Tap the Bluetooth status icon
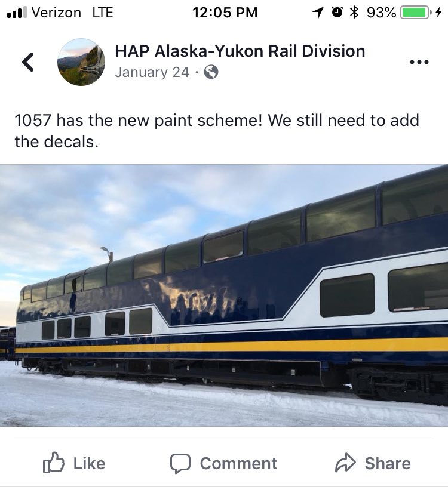 (x=354, y=13)
